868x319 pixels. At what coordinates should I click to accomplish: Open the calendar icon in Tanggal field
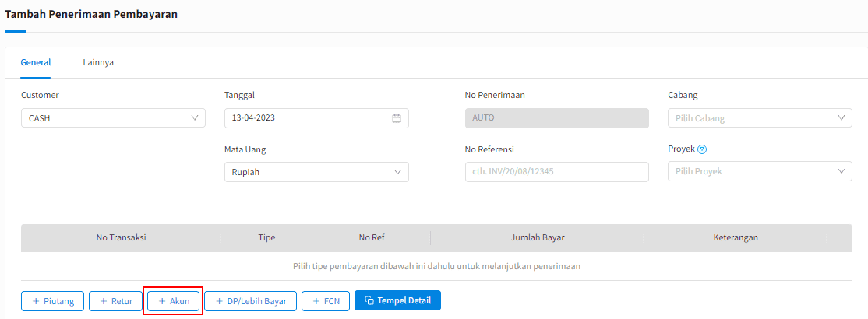pos(397,118)
